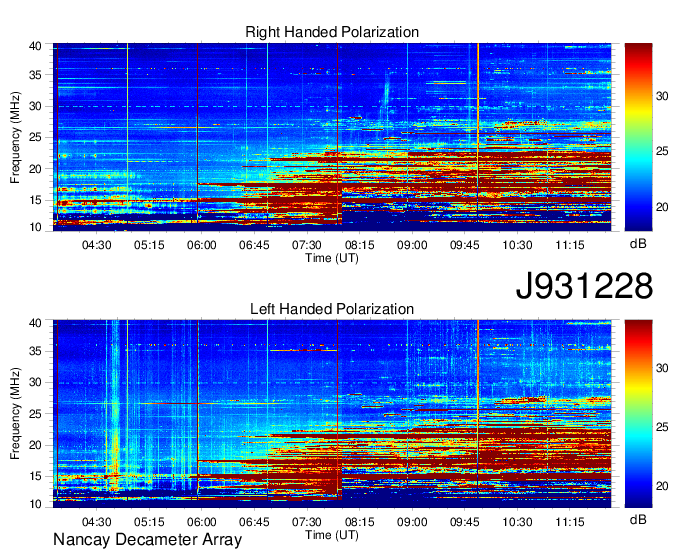This screenshot has height=552, width=680.
Task: Click time tick "06:45" on Left Handed plot
Action: 254,522
